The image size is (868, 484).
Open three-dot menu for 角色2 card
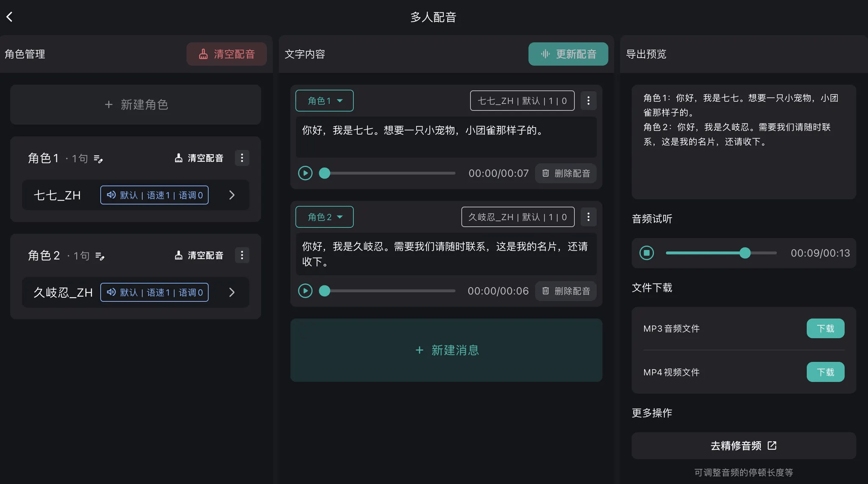click(x=242, y=255)
